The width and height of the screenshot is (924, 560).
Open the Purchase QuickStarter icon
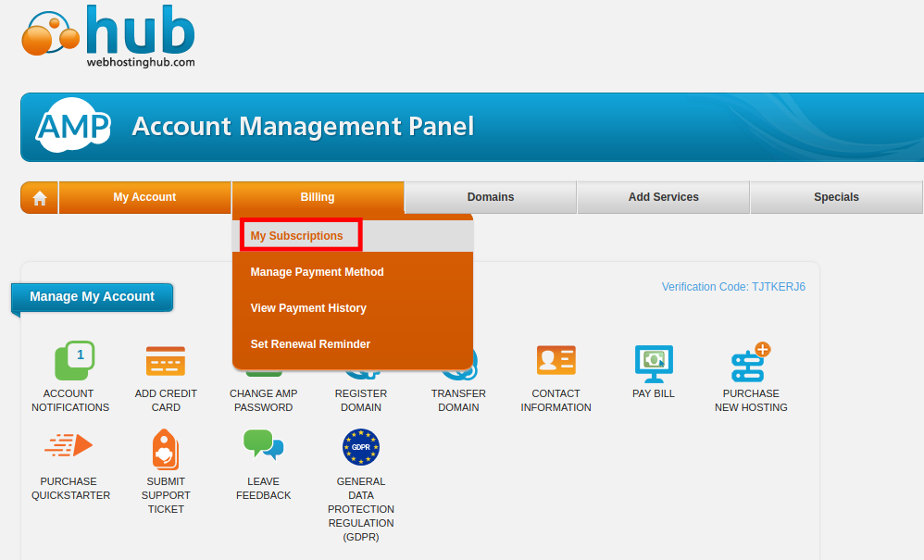tap(69, 447)
